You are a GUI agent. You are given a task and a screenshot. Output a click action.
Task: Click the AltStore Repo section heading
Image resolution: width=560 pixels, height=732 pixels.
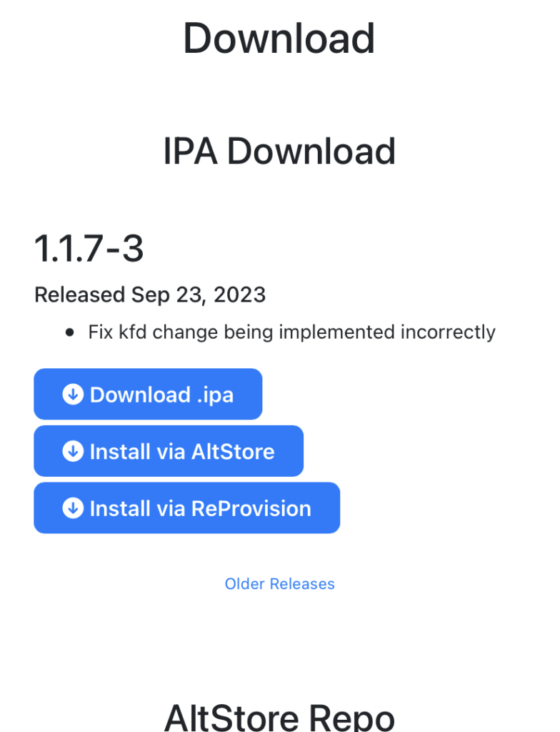279,716
